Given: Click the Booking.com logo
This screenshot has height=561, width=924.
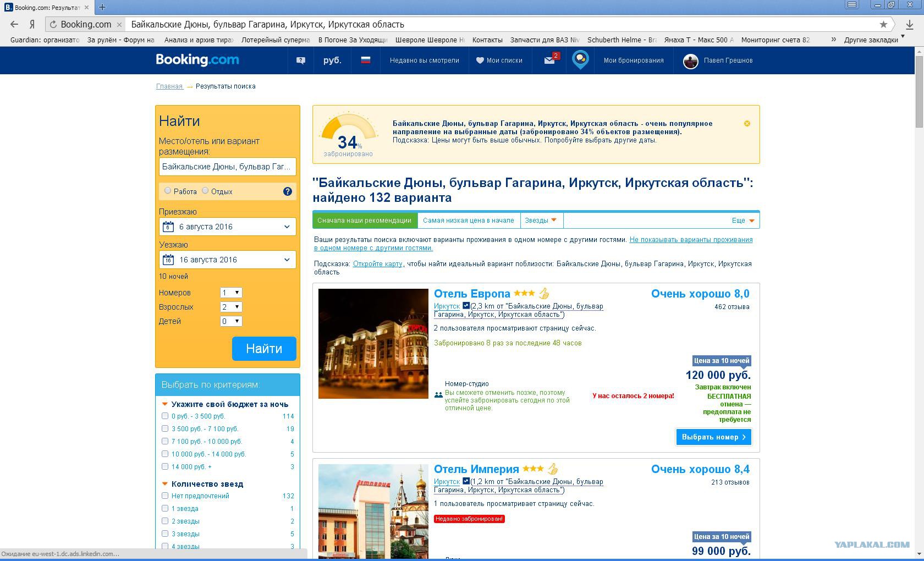Looking at the screenshot, I should click(x=197, y=60).
